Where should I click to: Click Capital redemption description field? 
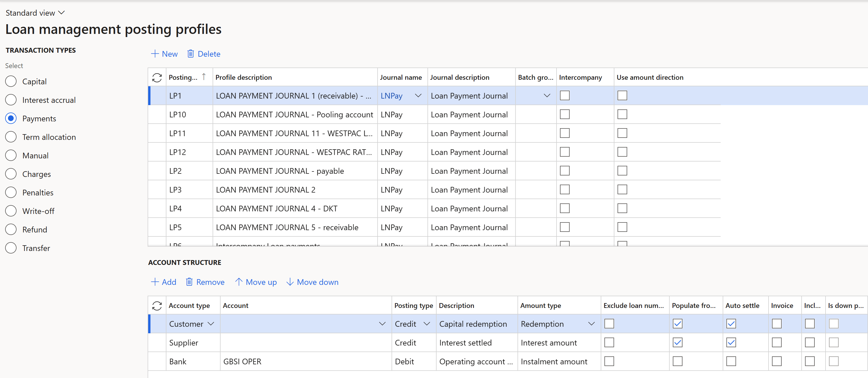coord(476,324)
